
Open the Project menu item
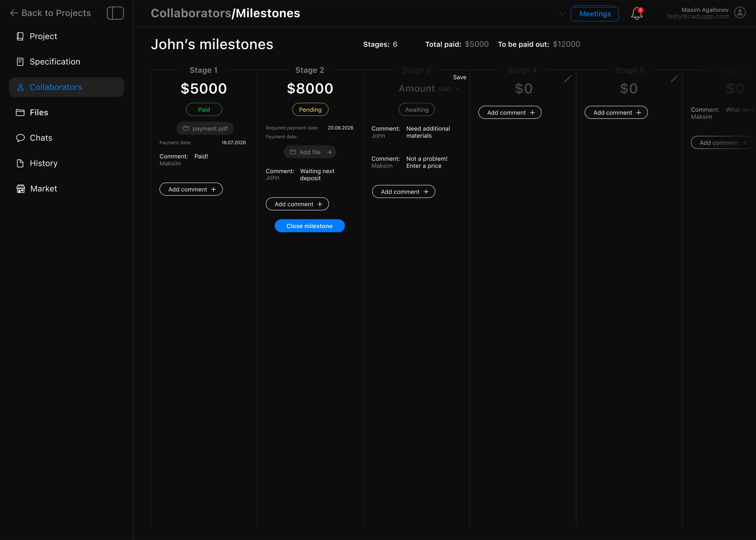[x=66, y=36]
